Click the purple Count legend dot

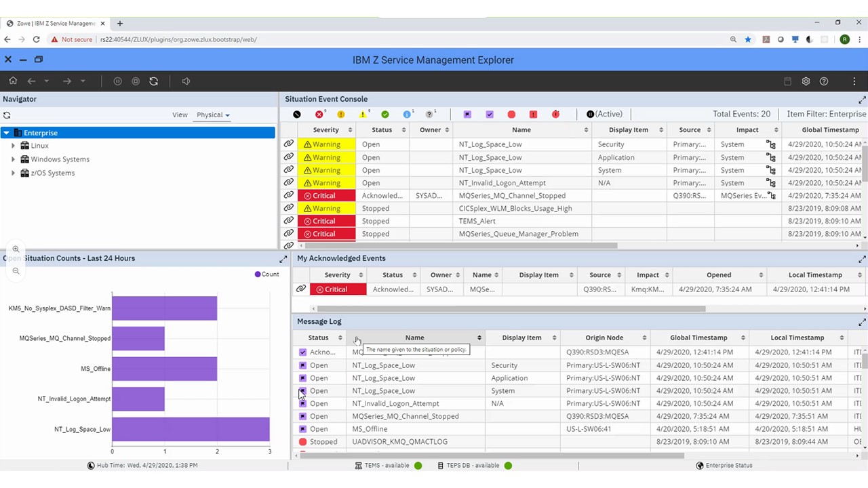[x=258, y=274]
